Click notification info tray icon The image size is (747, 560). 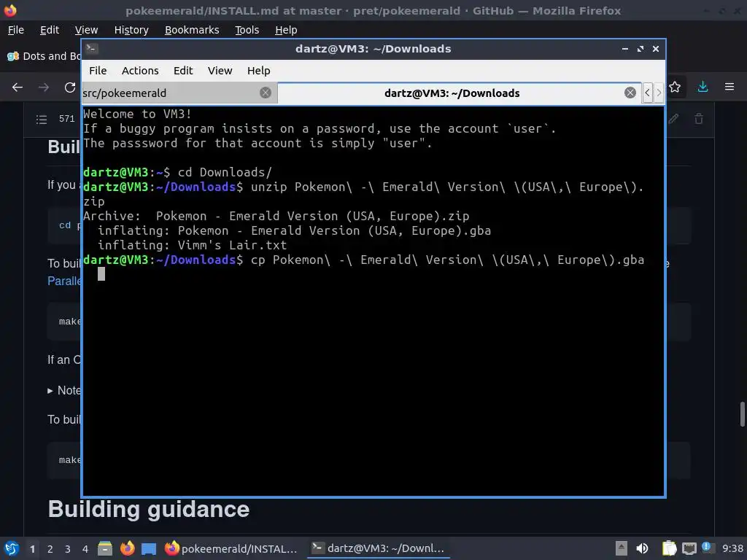click(706, 547)
